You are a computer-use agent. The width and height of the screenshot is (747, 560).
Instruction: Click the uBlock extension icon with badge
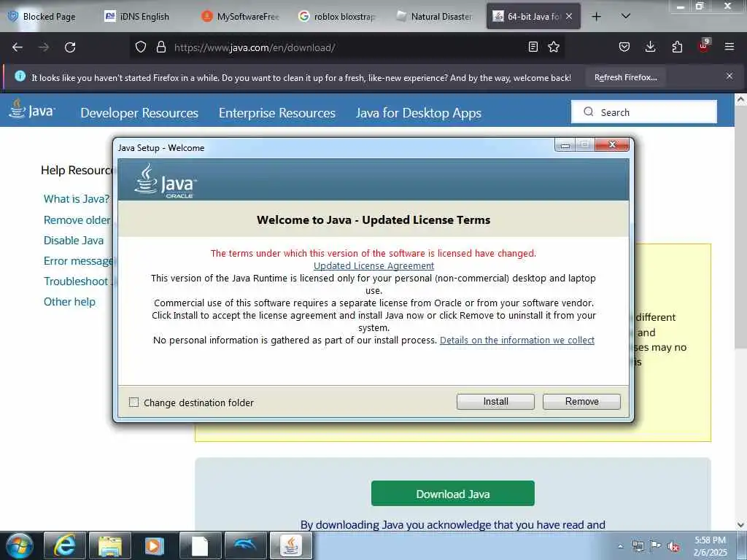pyautogui.click(x=704, y=46)
